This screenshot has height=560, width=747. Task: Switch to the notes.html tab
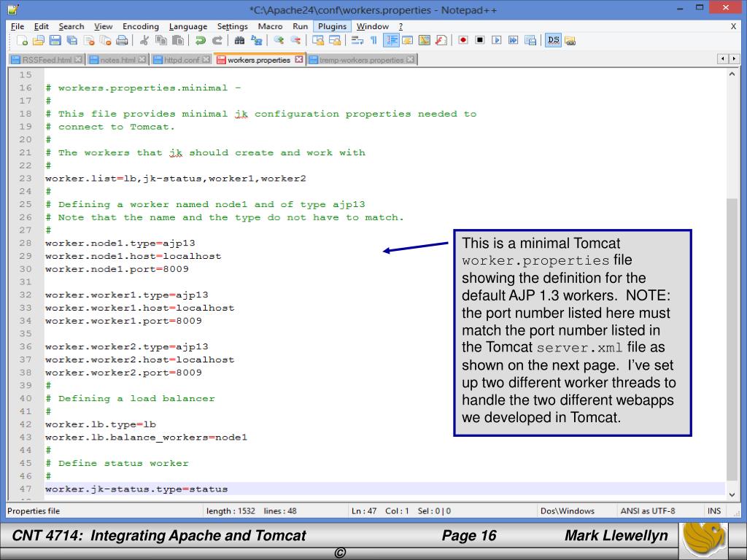pos(117,60)
